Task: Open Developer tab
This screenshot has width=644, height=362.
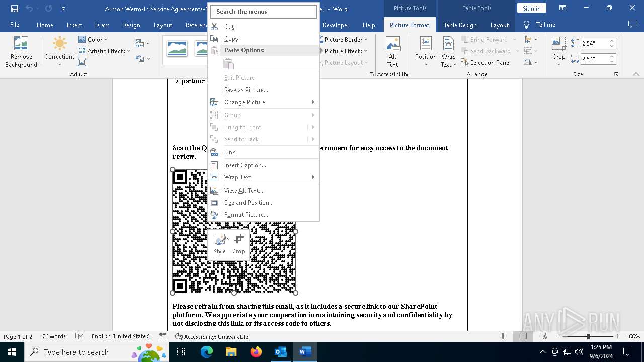Action: click(336, 25)
